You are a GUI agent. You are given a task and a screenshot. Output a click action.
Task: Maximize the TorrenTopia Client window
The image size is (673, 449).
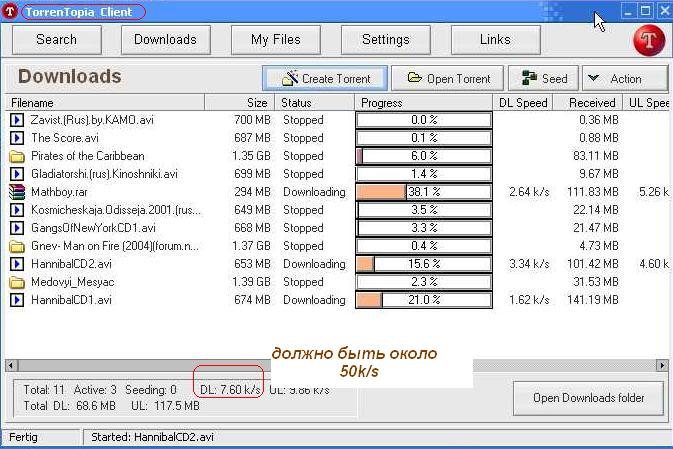pyautogui.click(x=645, y=11)
